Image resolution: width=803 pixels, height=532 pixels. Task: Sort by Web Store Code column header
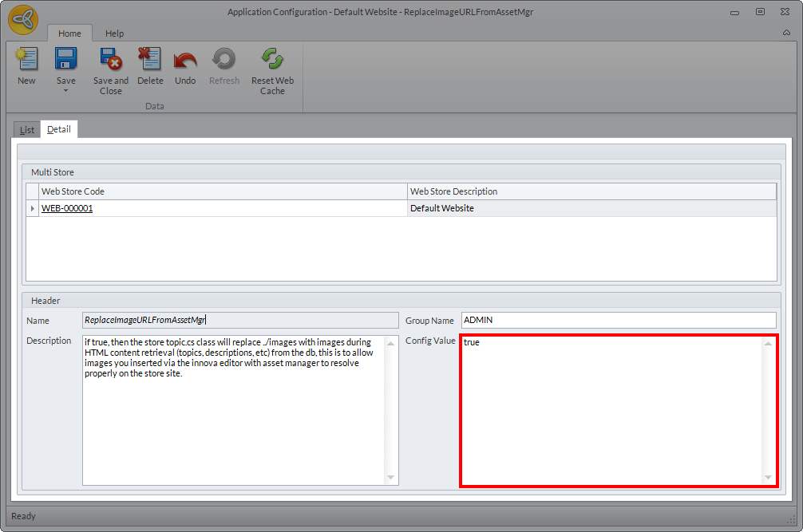pos(223,191)
